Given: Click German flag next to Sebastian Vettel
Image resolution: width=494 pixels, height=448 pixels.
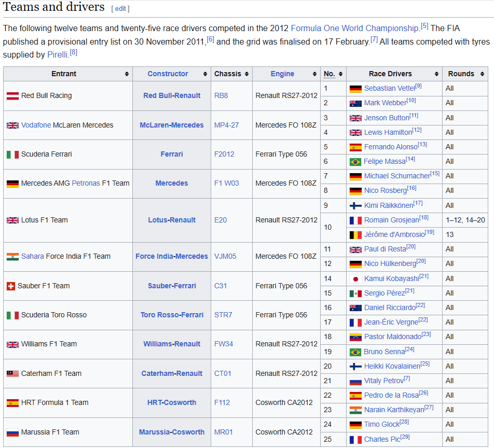Looking at the screenshot, I should 355,89.
